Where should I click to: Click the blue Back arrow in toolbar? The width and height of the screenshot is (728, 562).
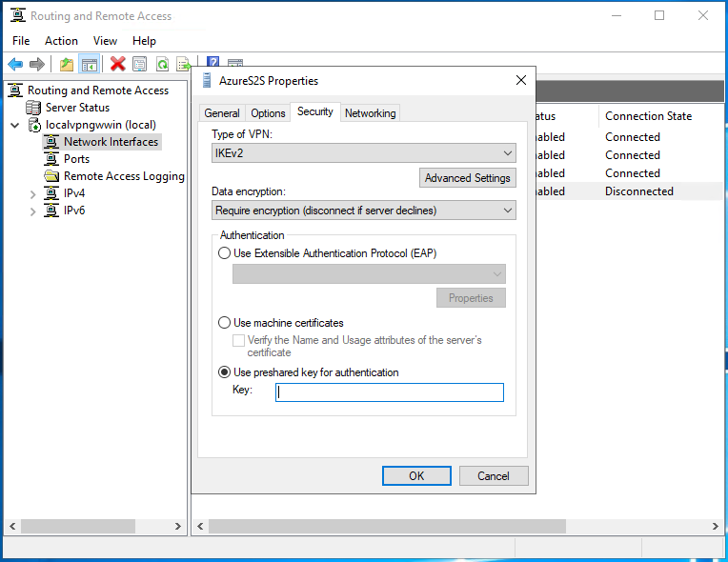pyautogui.click(x=15, y=64)
